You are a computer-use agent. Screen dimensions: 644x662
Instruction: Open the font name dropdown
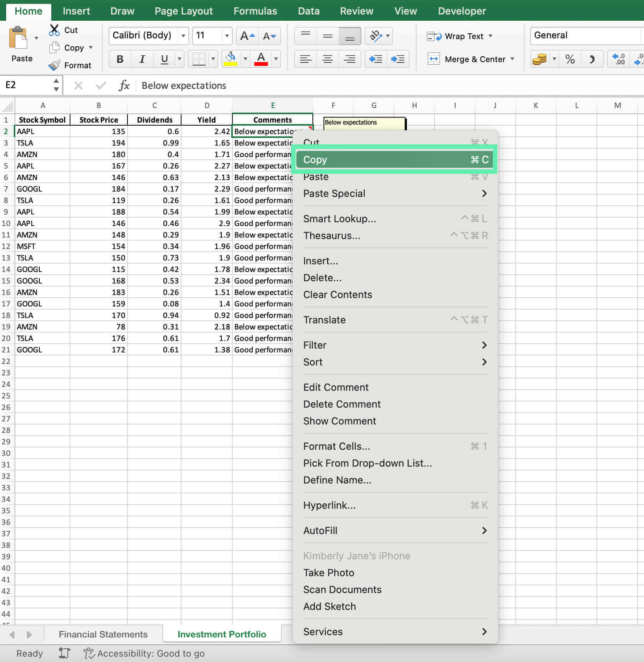pyautogui.click(x=183, y=36)
